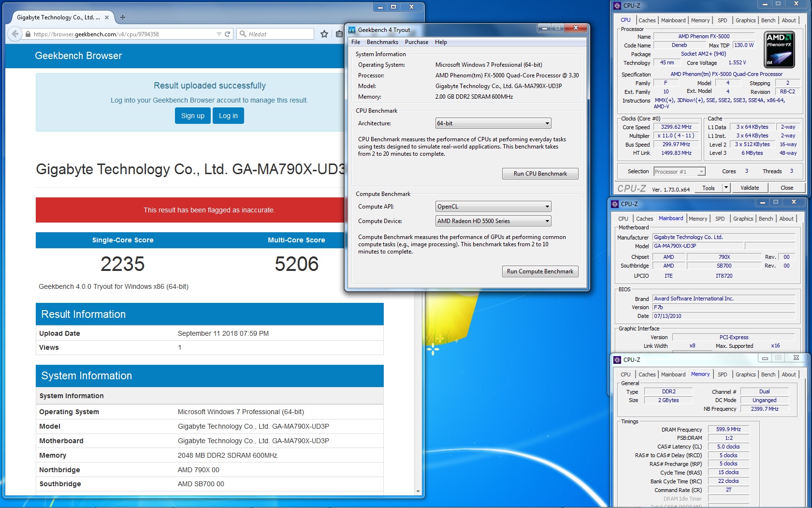
Task: Click the Southbridge SB700 field in CPU-Z
Action: click(x=724, y=266)
